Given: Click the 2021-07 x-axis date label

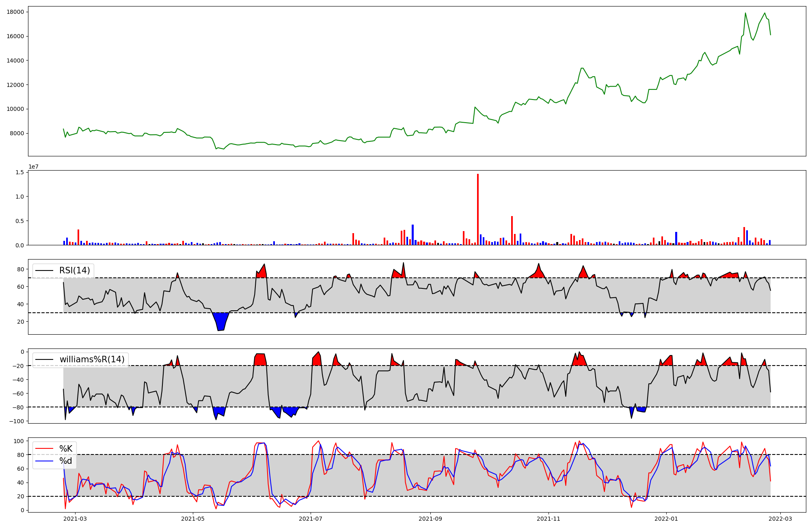Looking at the screenshot, I should pos(311,519).
